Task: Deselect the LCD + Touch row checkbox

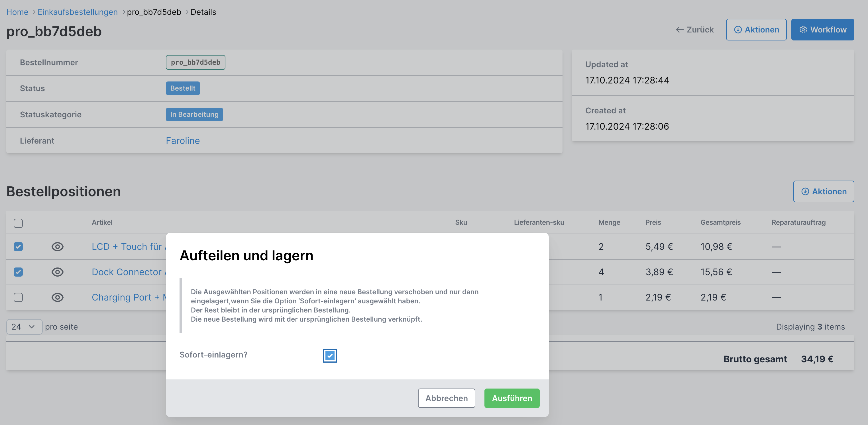Action: pyautogui.click(x=18, y=246)
